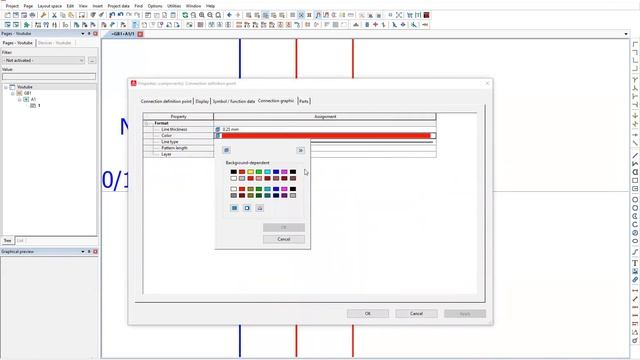Collapse the Format property group
Screen dimensions: 640x360
tap(147, 123)
